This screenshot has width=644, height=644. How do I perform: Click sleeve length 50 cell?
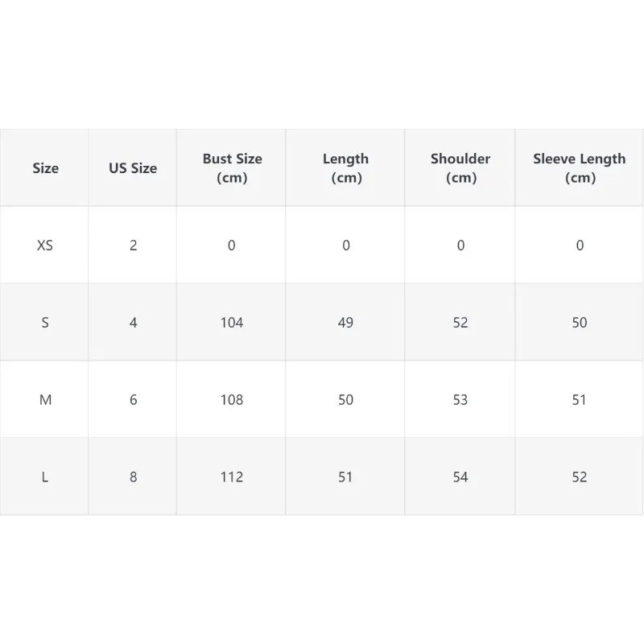click(x=579, y=323)
